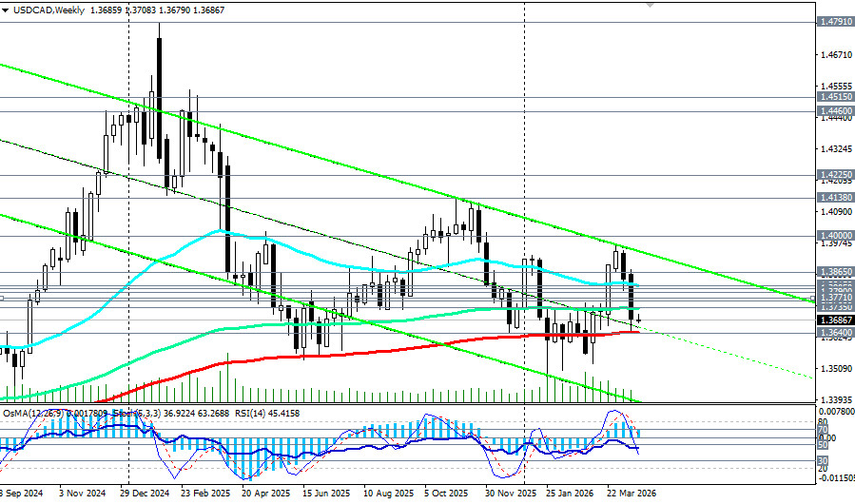Click the 23 Feb 2025 date label

click(x=205, y=494)
